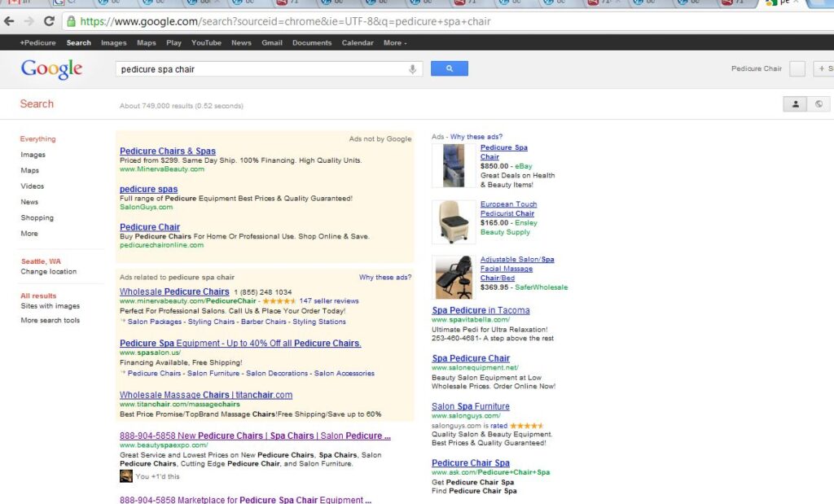Open Marketplace for Pedicure Spa Chair result
This screenshot has width=834, height=504.
pos(245,500)
